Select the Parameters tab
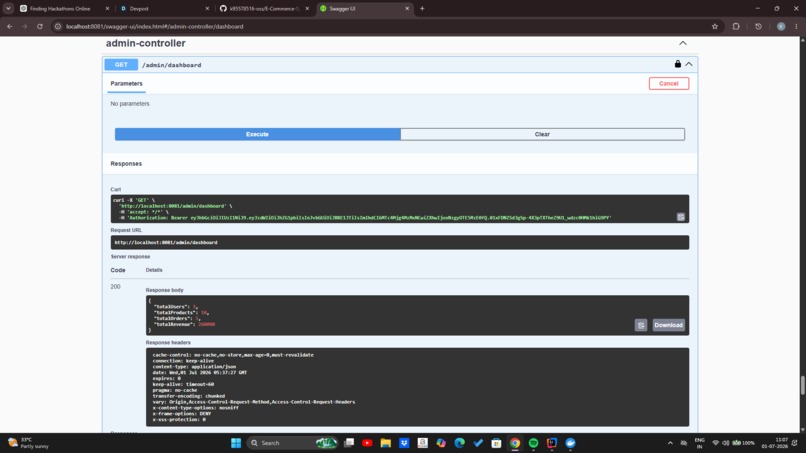Screen dimensions: 806x453 click(126, 83)
